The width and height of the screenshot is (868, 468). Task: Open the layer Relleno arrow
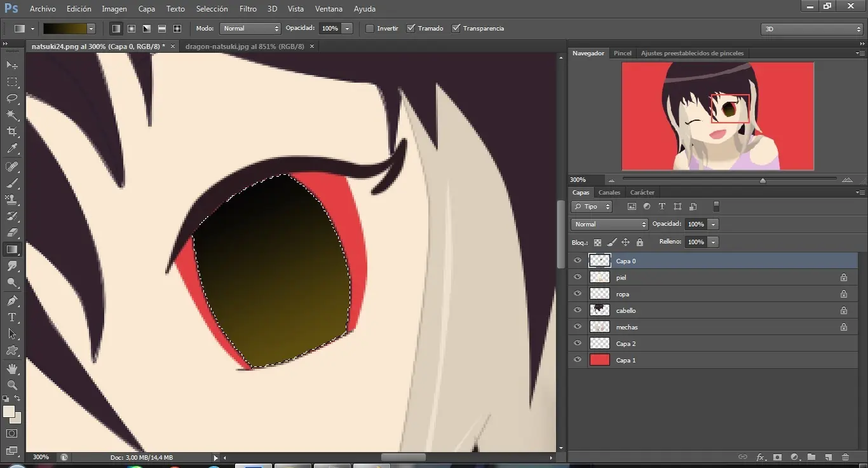[714, 242]
